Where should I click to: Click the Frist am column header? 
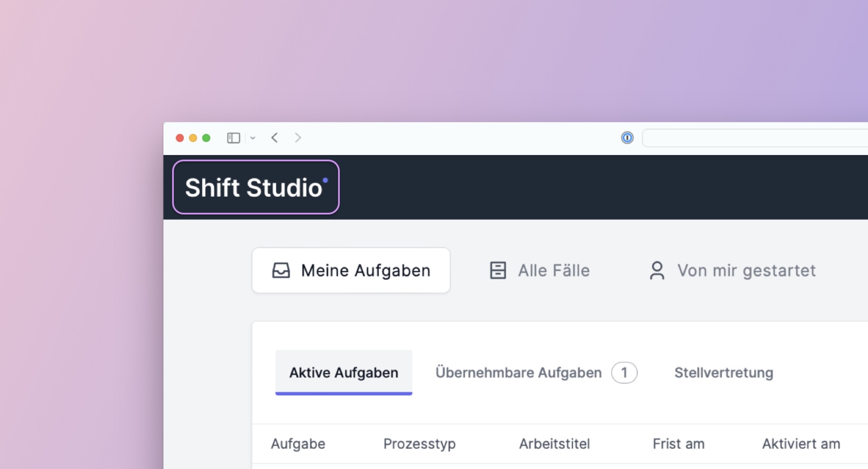(678, 443)
